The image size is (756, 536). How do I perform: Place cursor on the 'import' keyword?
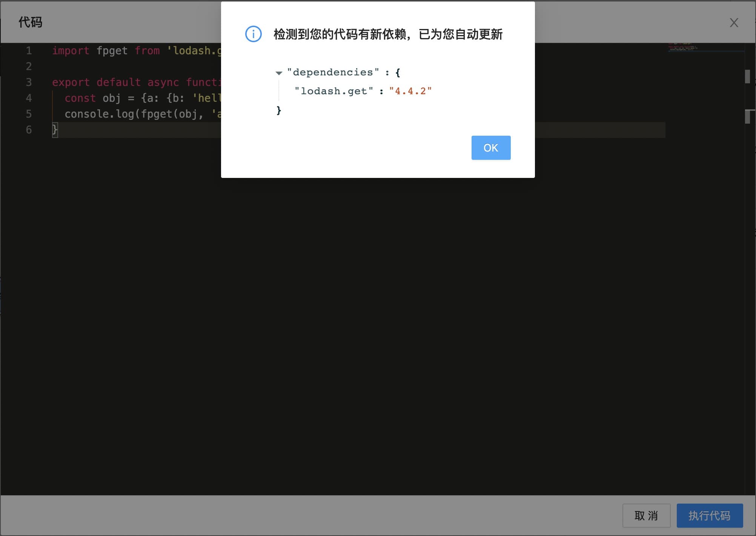[x=71, y=51]
